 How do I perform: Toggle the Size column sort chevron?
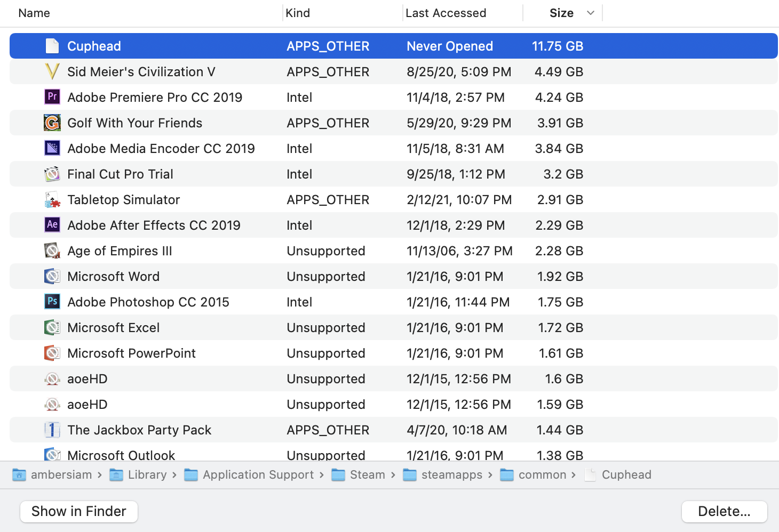pyautogui.click(x=590, y=13)
